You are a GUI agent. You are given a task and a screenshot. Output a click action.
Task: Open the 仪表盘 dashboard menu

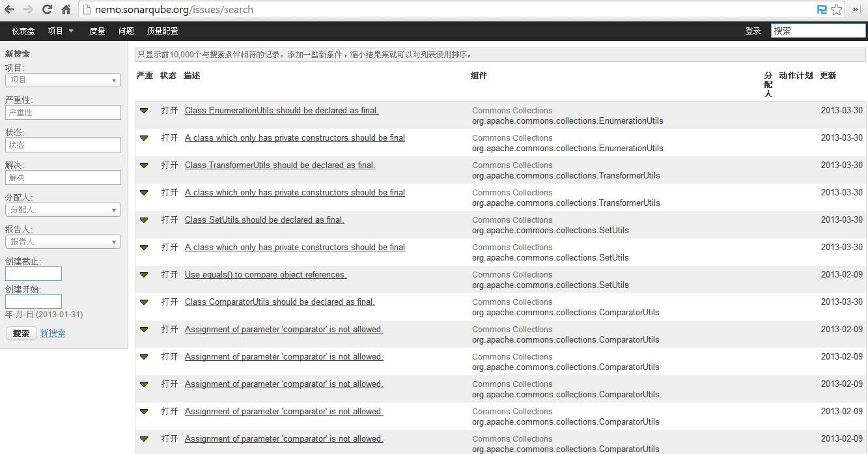tap(23, 31)
